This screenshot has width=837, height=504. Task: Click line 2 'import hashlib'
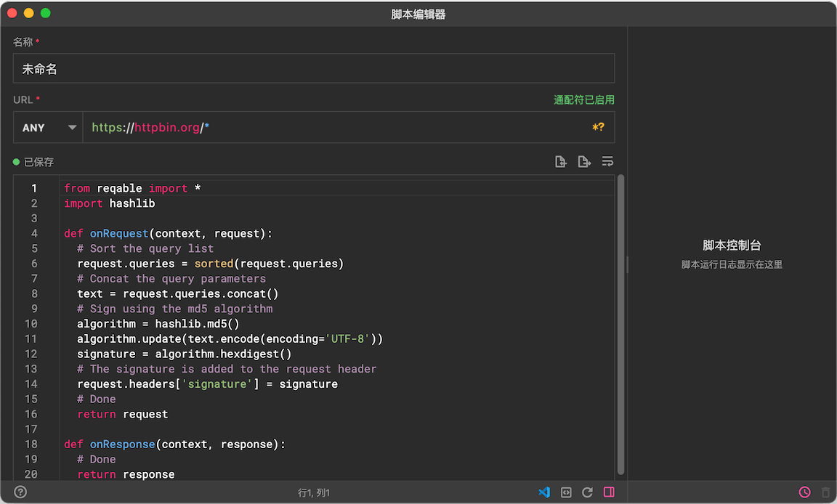pyautogui.click(x=110, y=203)
